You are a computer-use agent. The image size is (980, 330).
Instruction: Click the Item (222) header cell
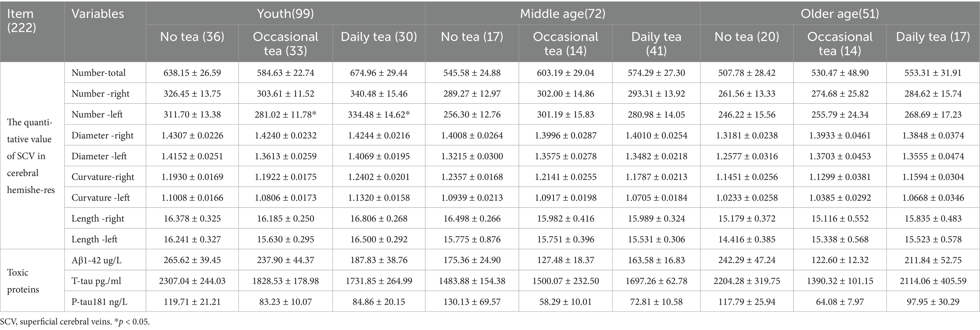[x=21, y=21]
